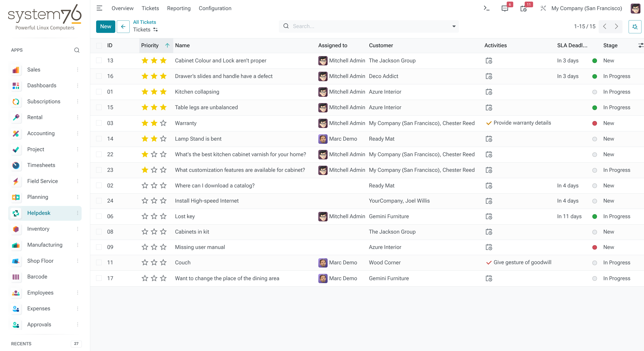Open the Project app options kebab menu
Viewport: 644px width, 351px height.
78,149
